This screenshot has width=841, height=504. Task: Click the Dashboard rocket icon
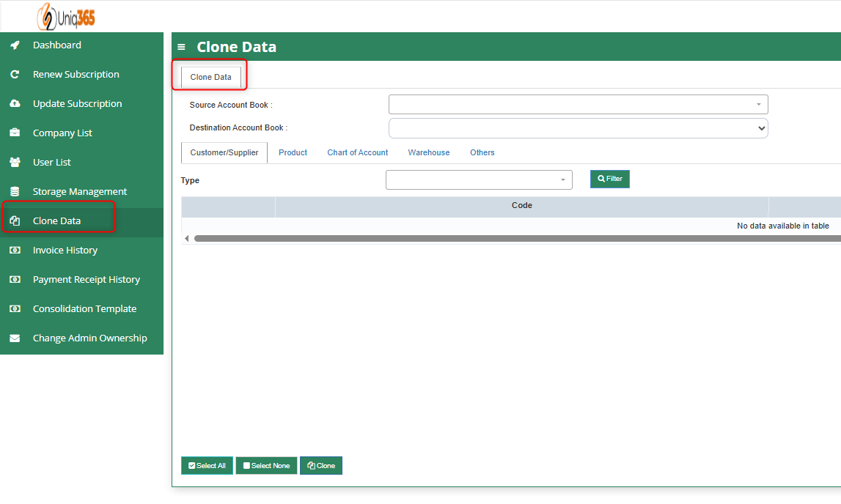pyautogui.click(x=15, y=45)
